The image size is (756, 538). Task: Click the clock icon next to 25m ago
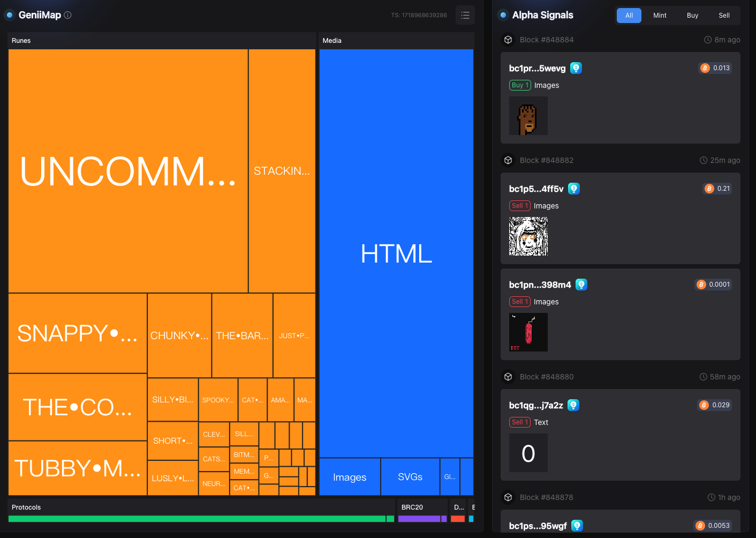704,160
